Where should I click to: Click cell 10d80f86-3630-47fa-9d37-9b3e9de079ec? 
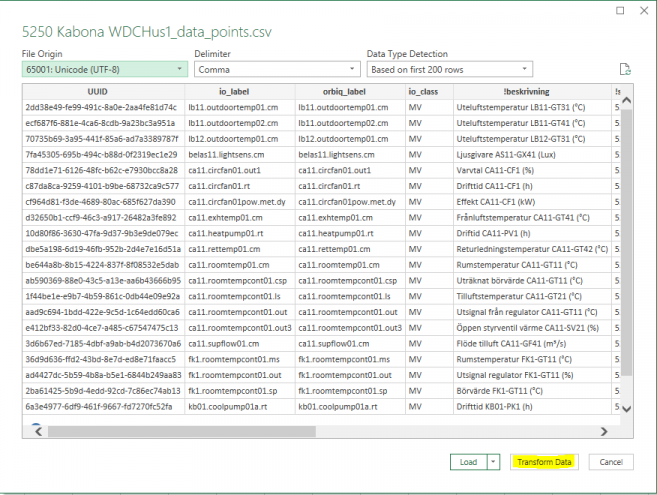[x=103, y=233]
